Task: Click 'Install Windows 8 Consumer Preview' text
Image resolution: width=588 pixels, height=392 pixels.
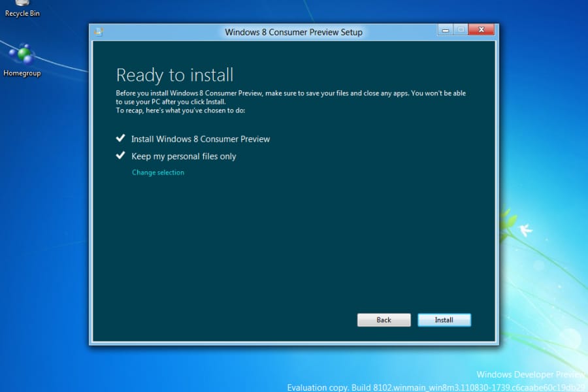Action: [x=201, y=139]
